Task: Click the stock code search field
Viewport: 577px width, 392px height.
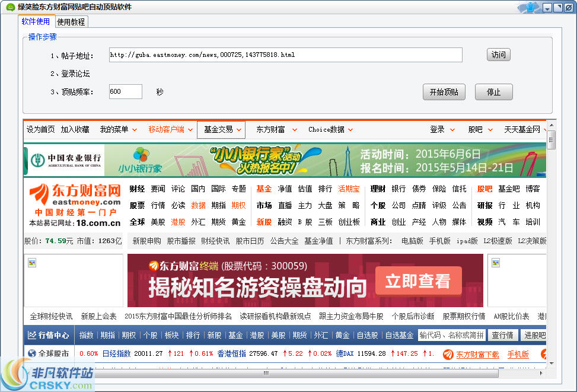Action: point(451,335)
